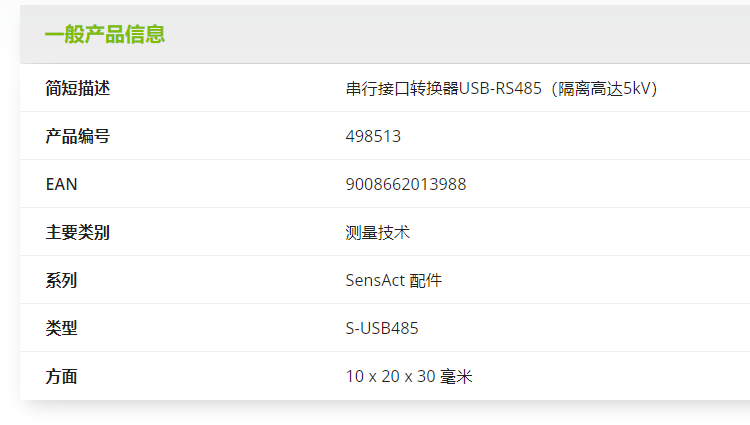This screenshot has width=750, height=425.
Task: Select the 10 x 20 x 30 dimensions
Action: pyautogui.click(x=390, y=376)
